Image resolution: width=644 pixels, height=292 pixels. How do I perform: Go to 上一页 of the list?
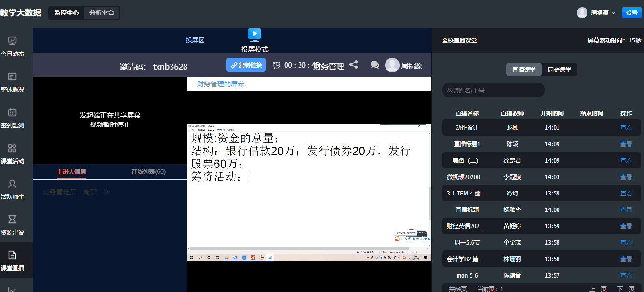coord(598,289)
